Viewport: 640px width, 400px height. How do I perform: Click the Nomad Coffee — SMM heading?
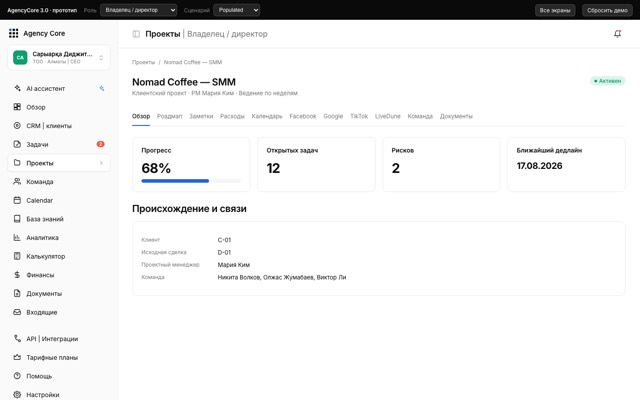[x=184, y=82]
